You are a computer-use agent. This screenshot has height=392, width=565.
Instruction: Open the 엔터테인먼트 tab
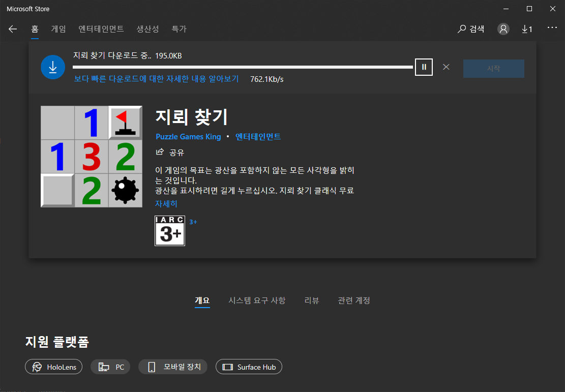click(x=101, y=29)
